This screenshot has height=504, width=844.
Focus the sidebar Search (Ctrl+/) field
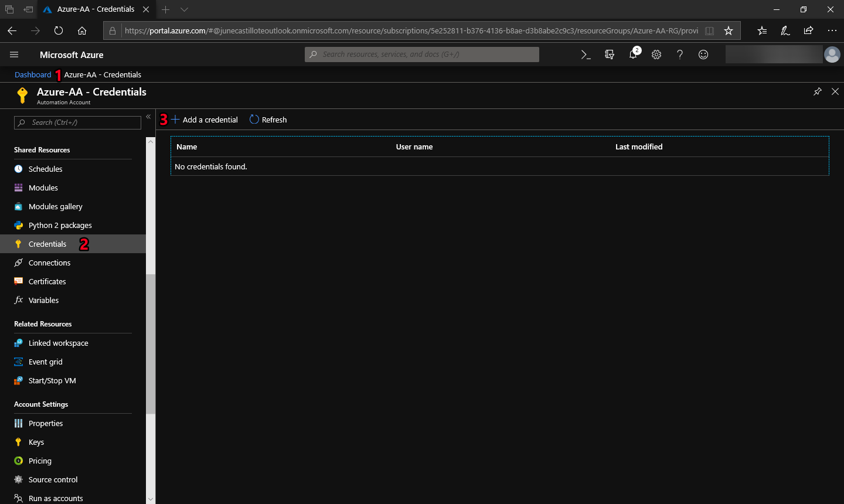[77, 122]
